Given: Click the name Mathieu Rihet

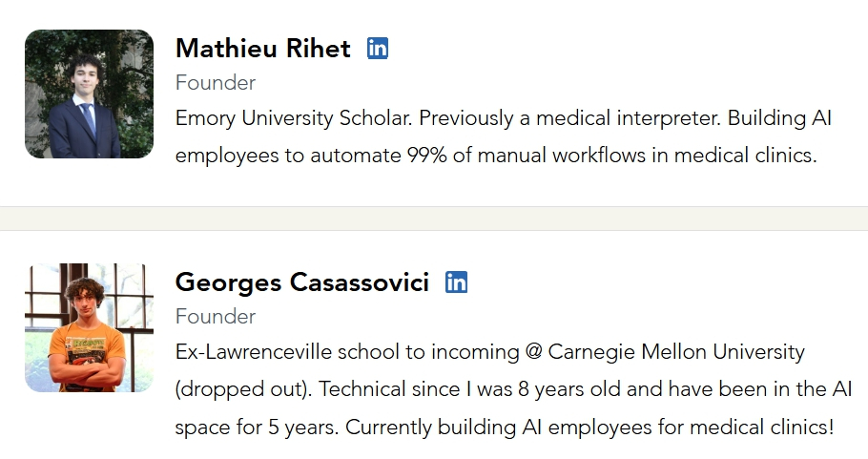Looking at the screenshot, I should click(x=263, y=48).
